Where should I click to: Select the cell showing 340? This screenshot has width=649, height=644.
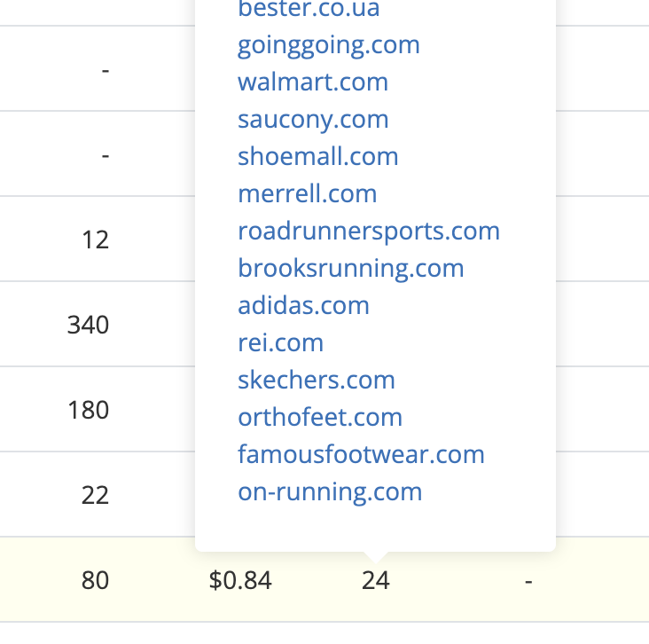pyautogui.click(x=88, y=325)
